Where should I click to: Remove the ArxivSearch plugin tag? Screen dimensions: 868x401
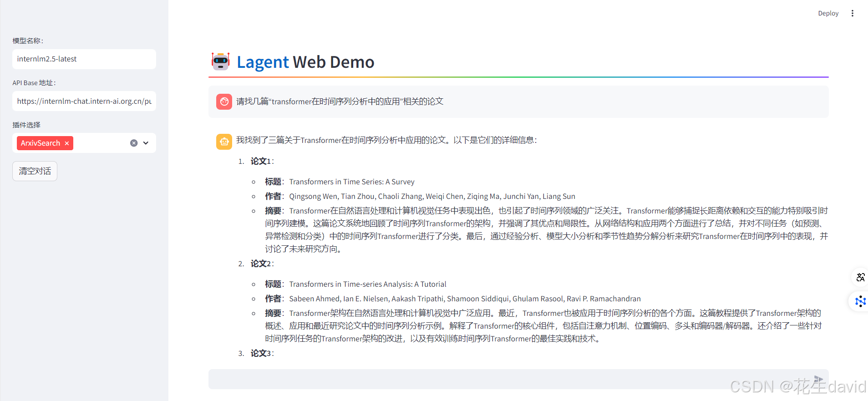67,143
